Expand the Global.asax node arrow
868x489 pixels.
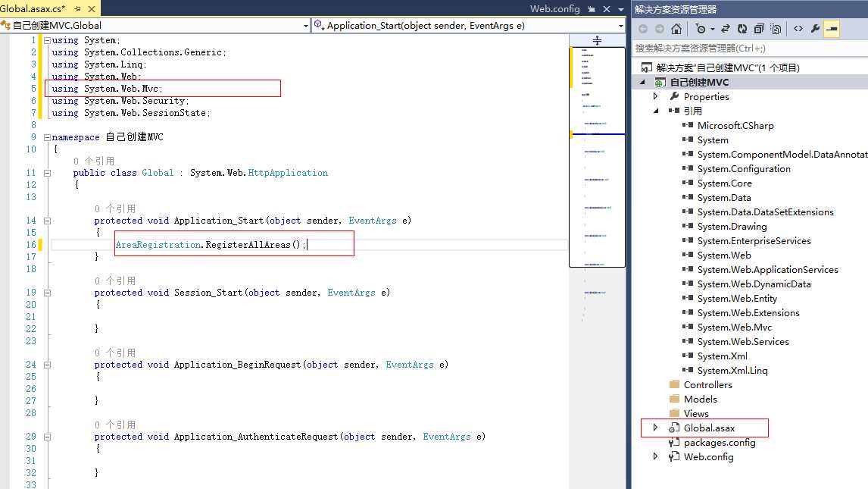[x=656, y=428]
